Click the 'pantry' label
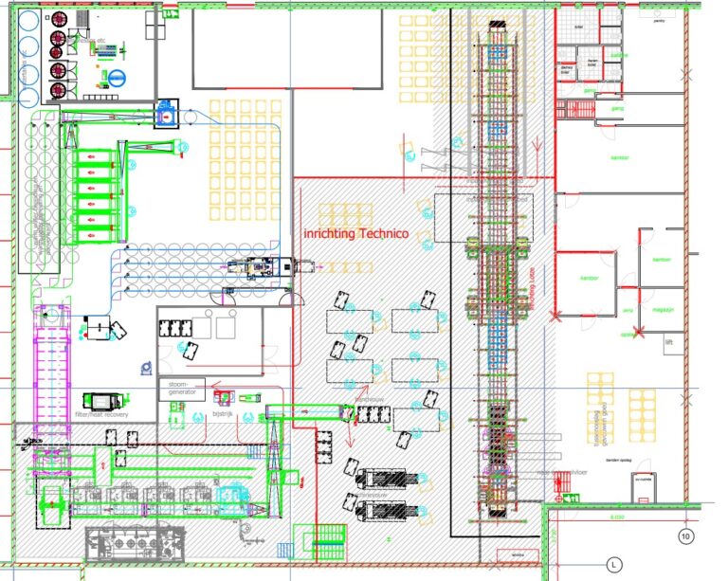This screenshot has height=581, width=728. click(x=659, y=21)
